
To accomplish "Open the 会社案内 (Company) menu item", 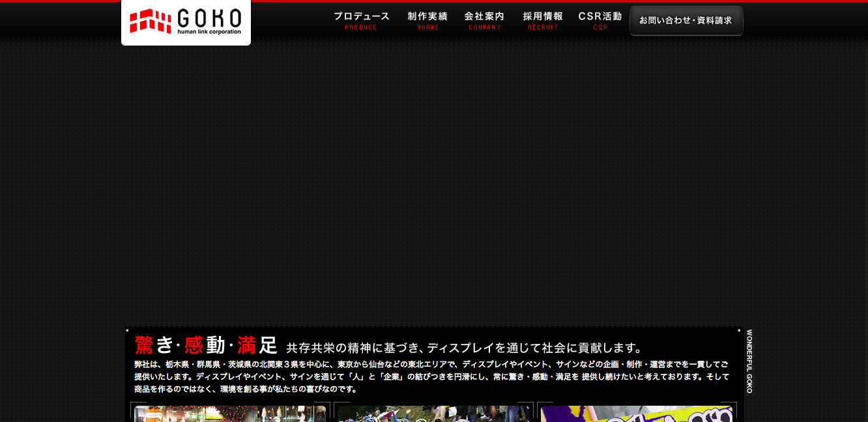I will [x=485, y=20].
